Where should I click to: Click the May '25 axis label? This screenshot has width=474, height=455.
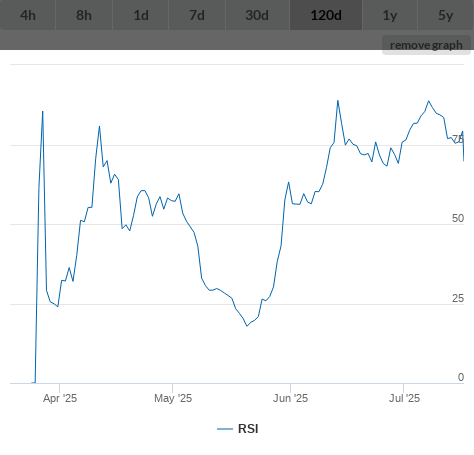[x=173, y=398]
